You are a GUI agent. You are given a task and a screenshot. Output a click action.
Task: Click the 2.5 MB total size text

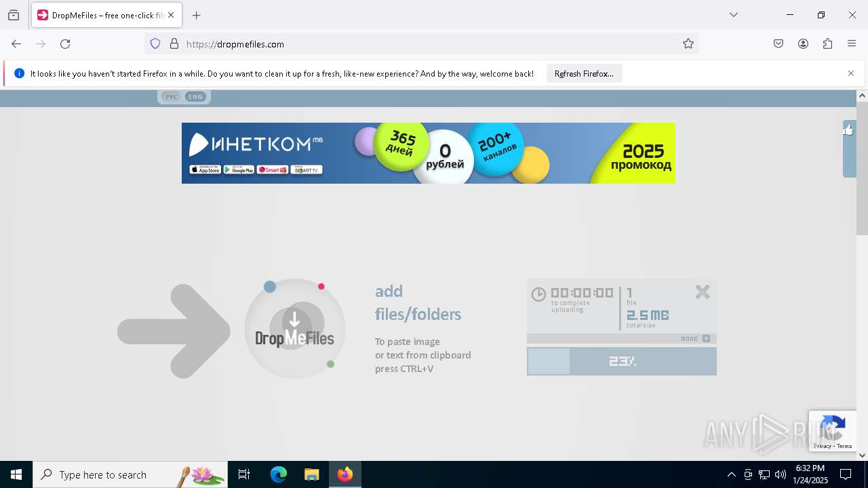pos(648,315)
